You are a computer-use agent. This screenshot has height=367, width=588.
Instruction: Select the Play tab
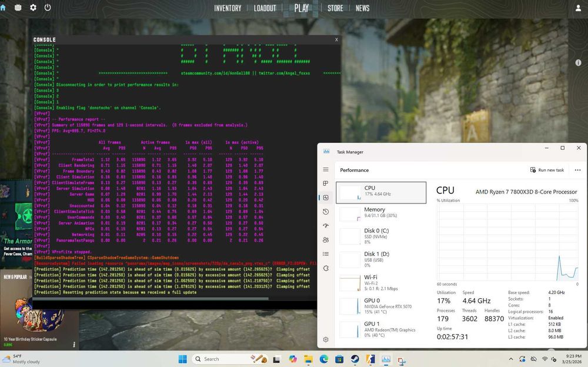tap(302, 8)
